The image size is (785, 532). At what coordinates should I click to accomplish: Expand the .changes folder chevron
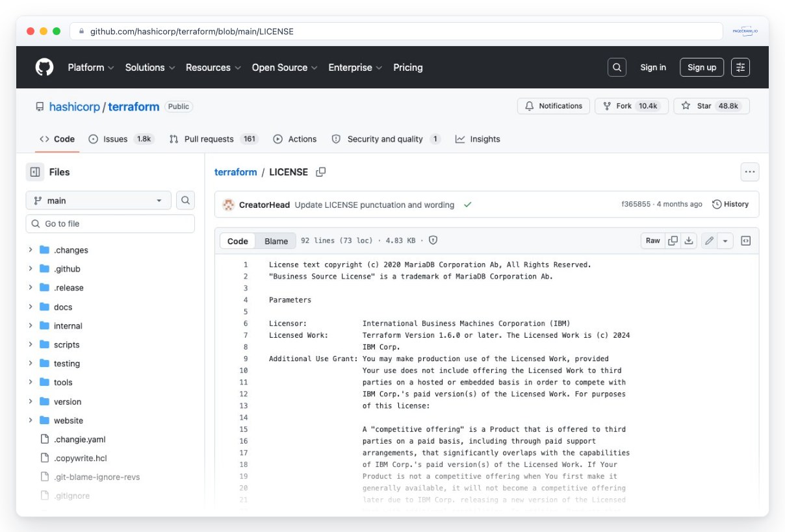click(x=31, y=250)
